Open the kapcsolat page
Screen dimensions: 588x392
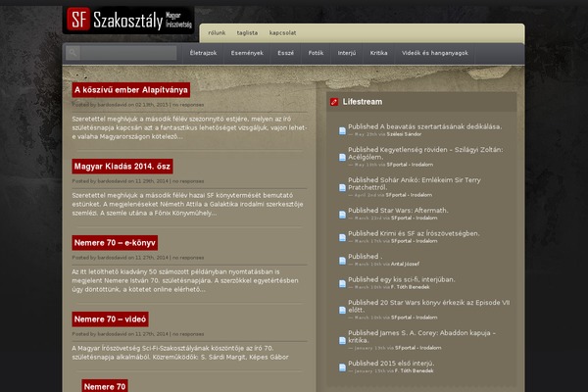[283, 33]
